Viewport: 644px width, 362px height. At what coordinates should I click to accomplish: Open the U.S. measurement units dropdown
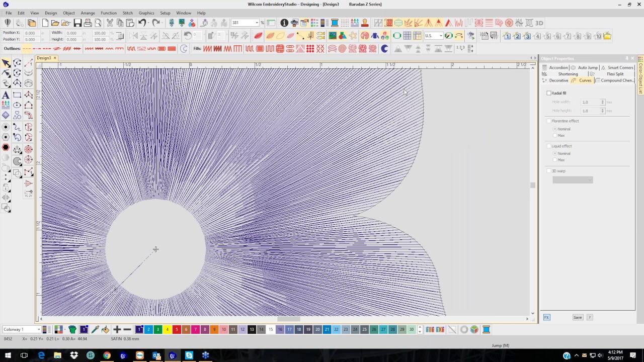(434, 36)
